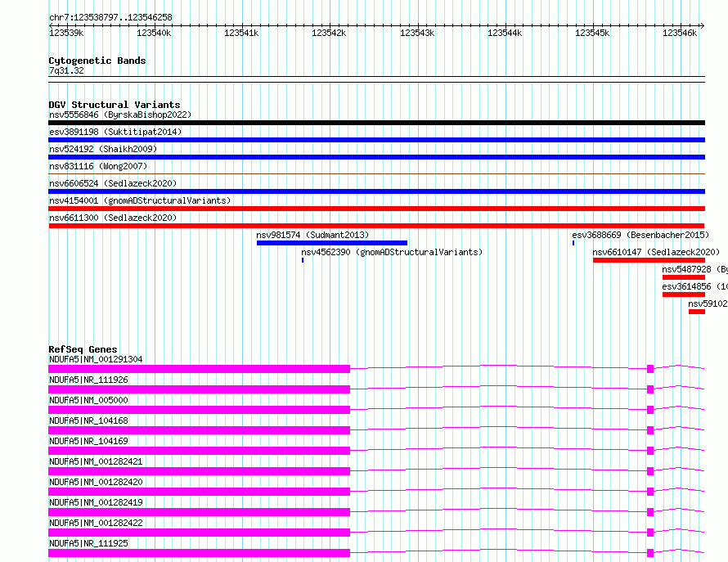Select the 123542k ruler tick label
Screen dimensions: 728x562
329,33
